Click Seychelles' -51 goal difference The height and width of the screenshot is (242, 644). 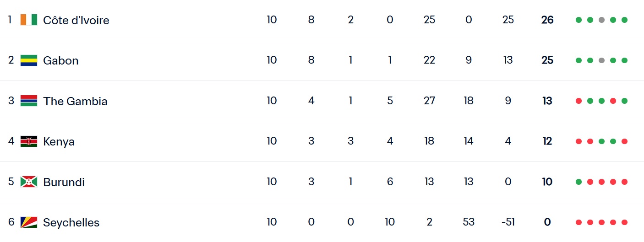pyautogui.click(x=508, y=222)
